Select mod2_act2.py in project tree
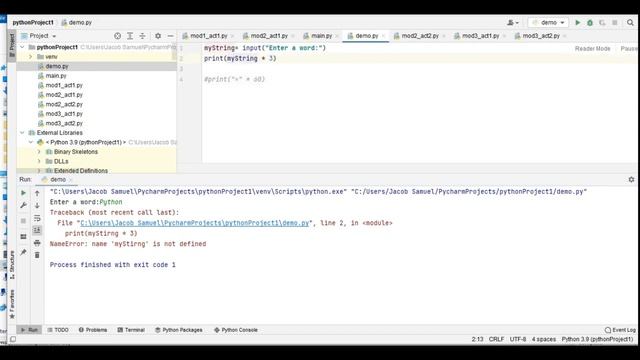This screenshot has height=360, width=640. coord(64,104)
